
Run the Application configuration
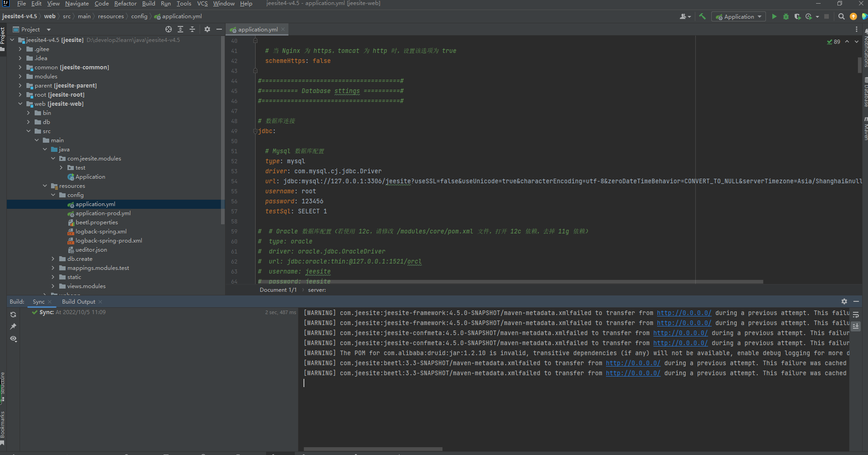click(774, 16)
